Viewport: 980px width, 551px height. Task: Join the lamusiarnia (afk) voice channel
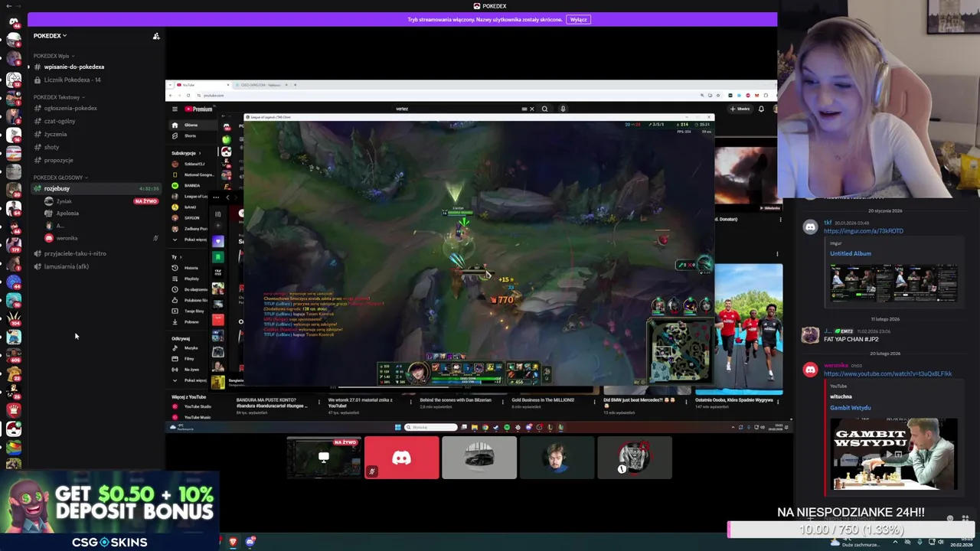96,267
